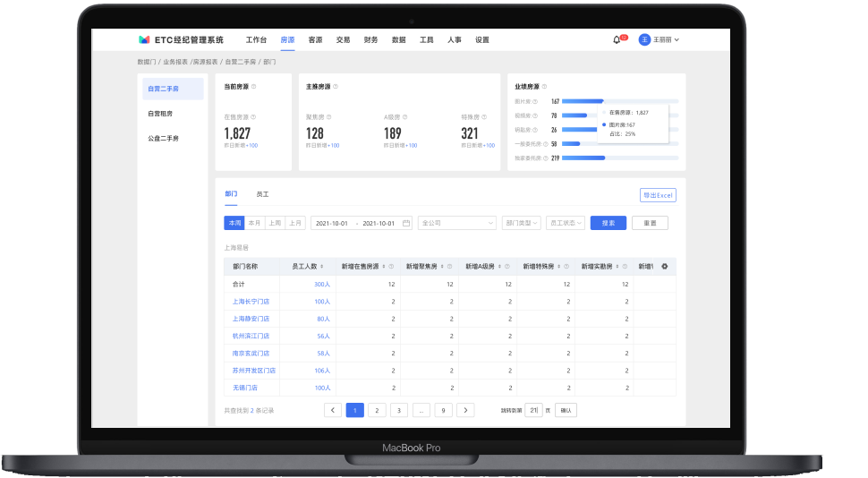Click help icon beside 视频房 label
This screenshot has width=868, height=478.
[x=535, y=115]
